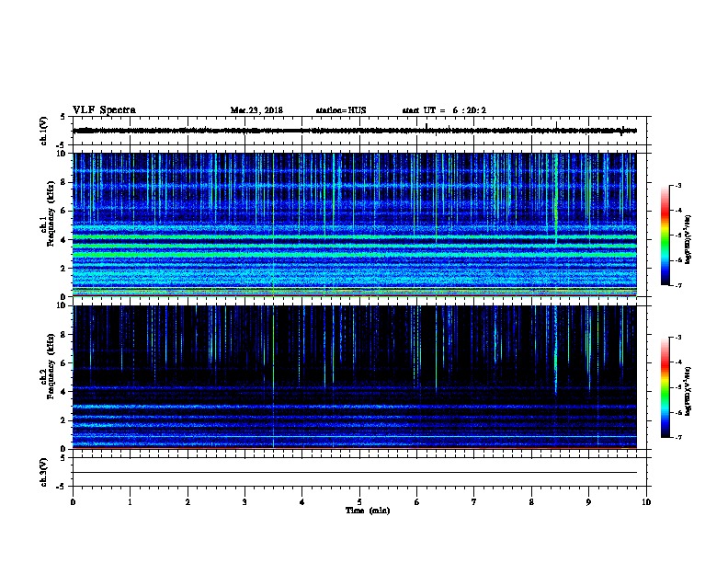Viewport: 728px width, 563px height.
Task: Click the ch.2 color scale bar
Action: pyautogui.click(x=665, y=387)
